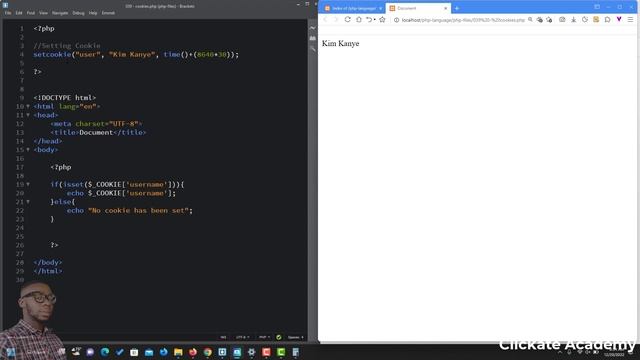Open the Help menu in Brackets
Image resolution: width=640 pixels, height=360 pixels.
click(93, 13)
